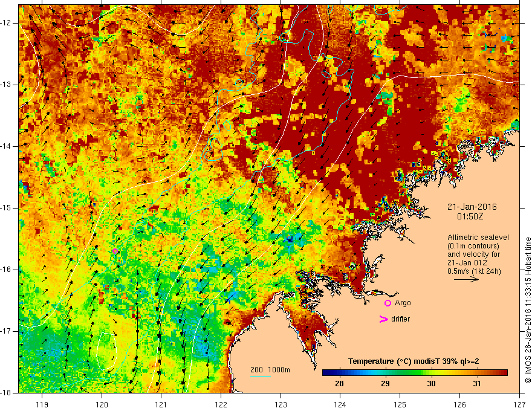Click latitude axis label '-12'
Viewport: 532px width, 411px height.
point(6,23)
